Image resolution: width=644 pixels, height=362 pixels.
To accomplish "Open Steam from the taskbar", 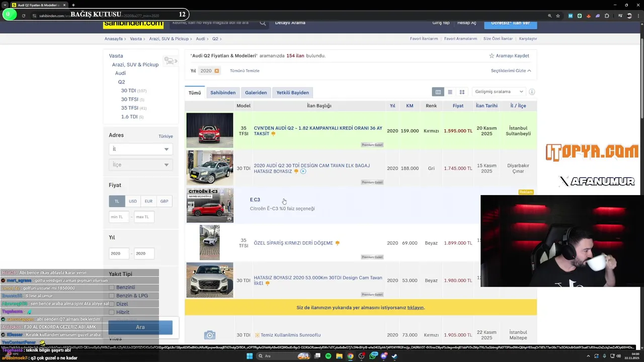I will coord(395,356).
